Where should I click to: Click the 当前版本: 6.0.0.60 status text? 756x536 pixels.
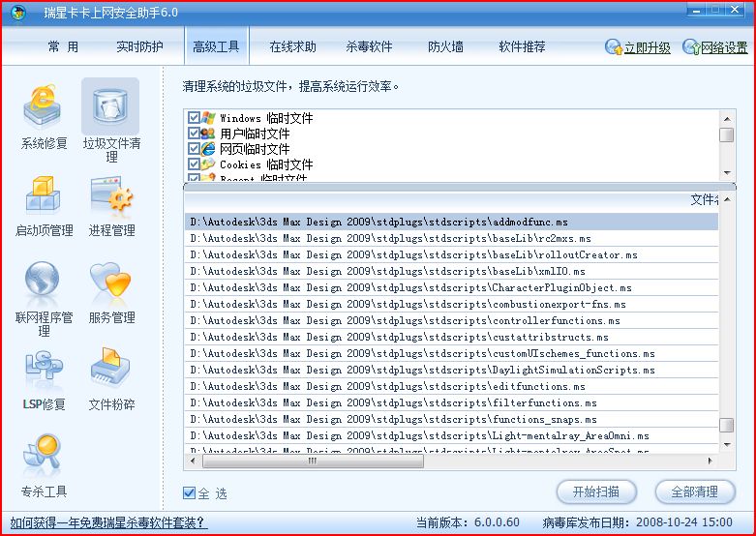[468, 522]
